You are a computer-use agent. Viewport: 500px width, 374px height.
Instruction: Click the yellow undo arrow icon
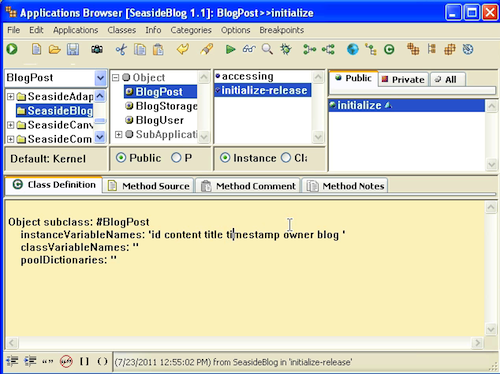[x=183, y=49]
